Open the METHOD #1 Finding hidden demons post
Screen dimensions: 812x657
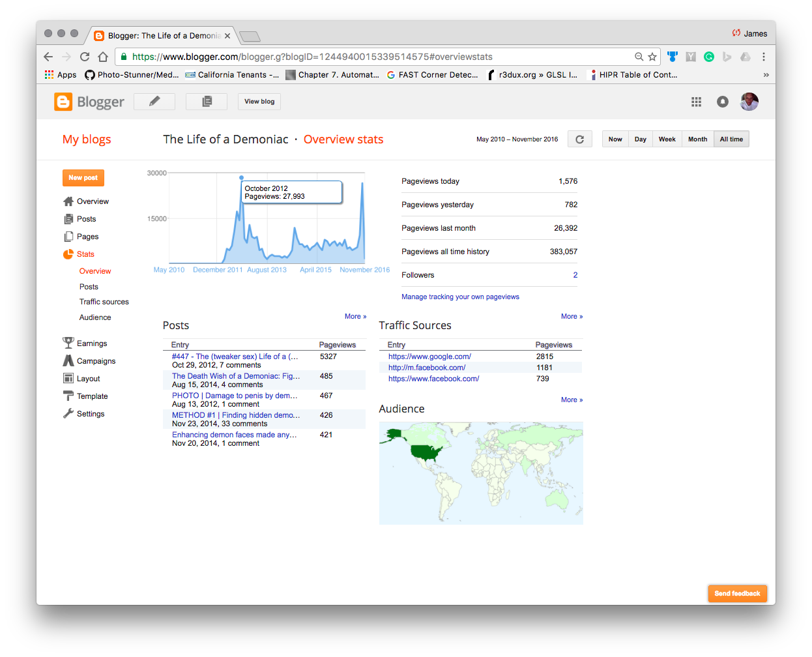[x=236, y=415]
